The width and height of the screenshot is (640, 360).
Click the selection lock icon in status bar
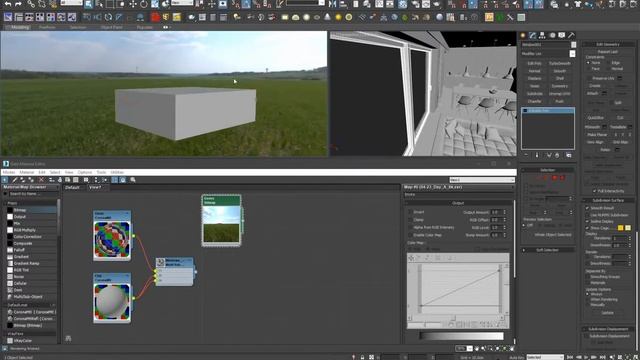[x=362, y=357]
